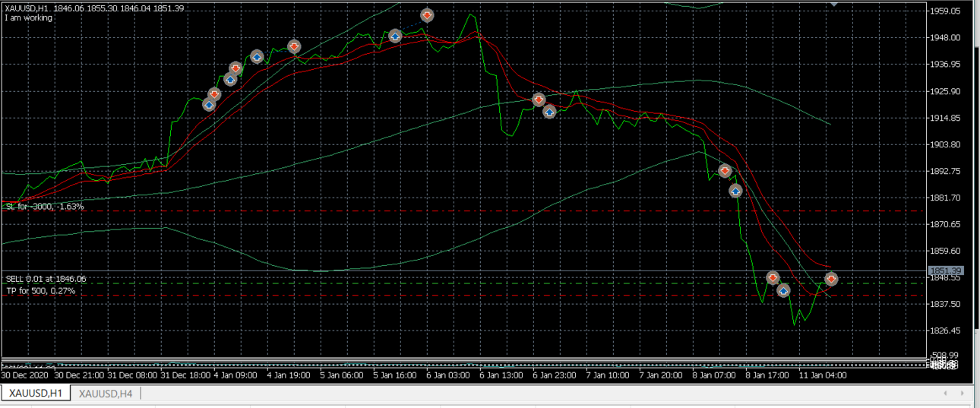The image size is (980, 408).
Task: Click the rightmost red sell arrow above 11 Jan 04:00
Action: [x=831, y=279]
